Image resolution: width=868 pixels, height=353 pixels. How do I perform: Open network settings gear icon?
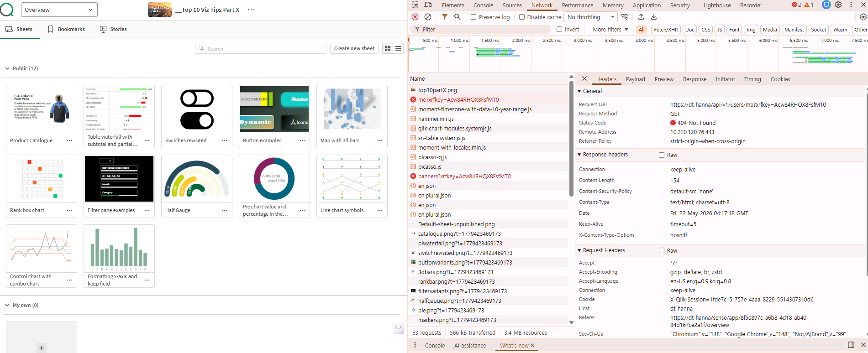click(x=863, y=17)
